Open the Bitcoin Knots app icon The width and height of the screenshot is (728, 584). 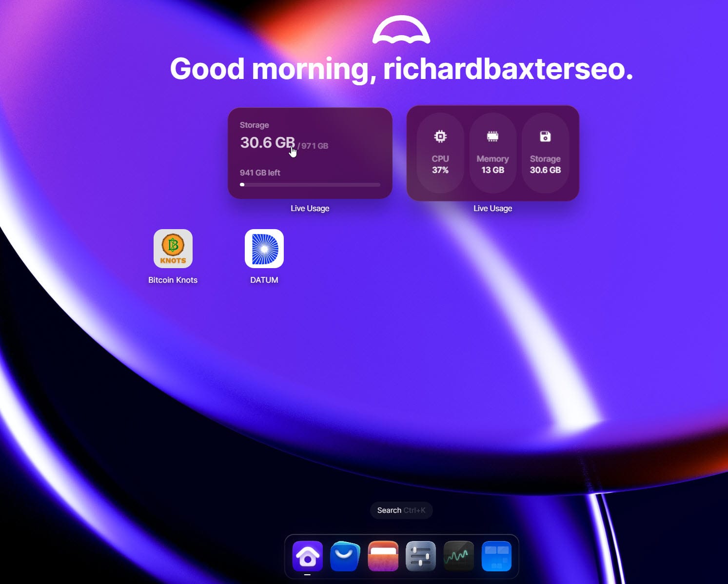[173, 249]
